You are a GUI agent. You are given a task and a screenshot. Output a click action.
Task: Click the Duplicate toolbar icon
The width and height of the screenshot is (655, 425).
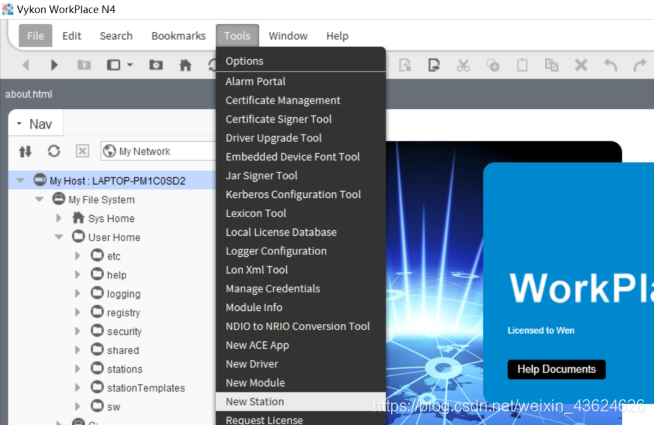[x=551, y=65]
